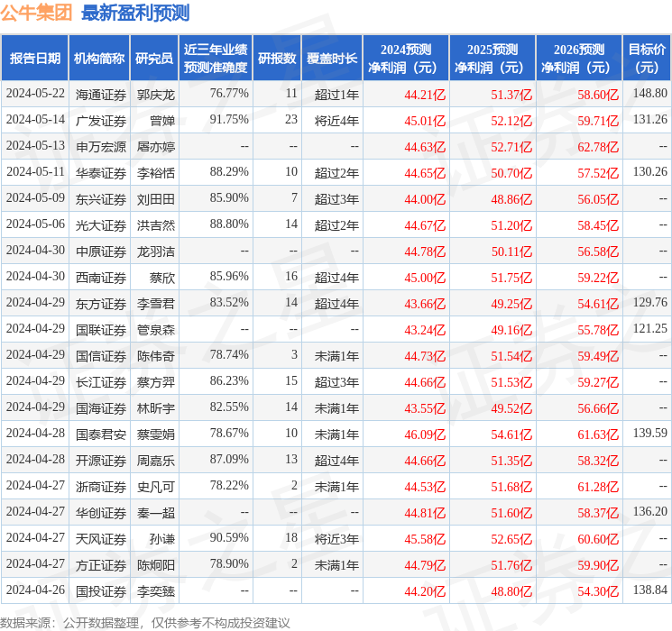Click 2026 forecast 61.28亿

[x=598, y=487]
